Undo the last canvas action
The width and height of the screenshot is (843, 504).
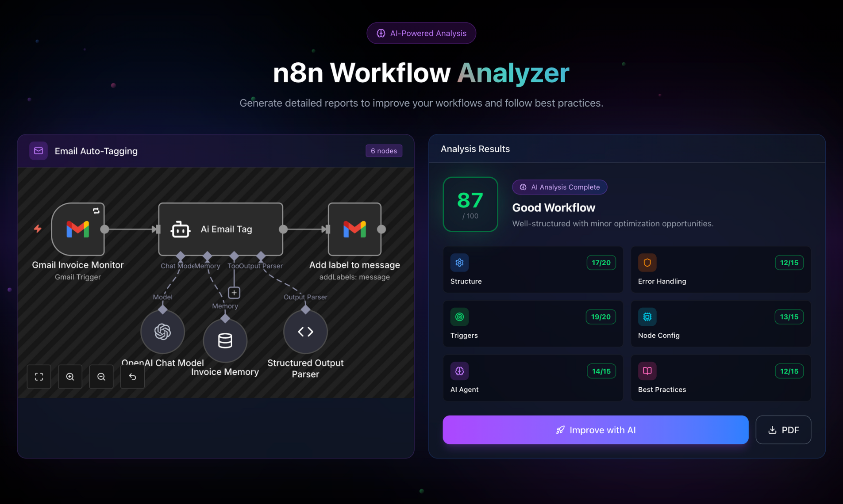pyautogui.click(x=132, y=376)
